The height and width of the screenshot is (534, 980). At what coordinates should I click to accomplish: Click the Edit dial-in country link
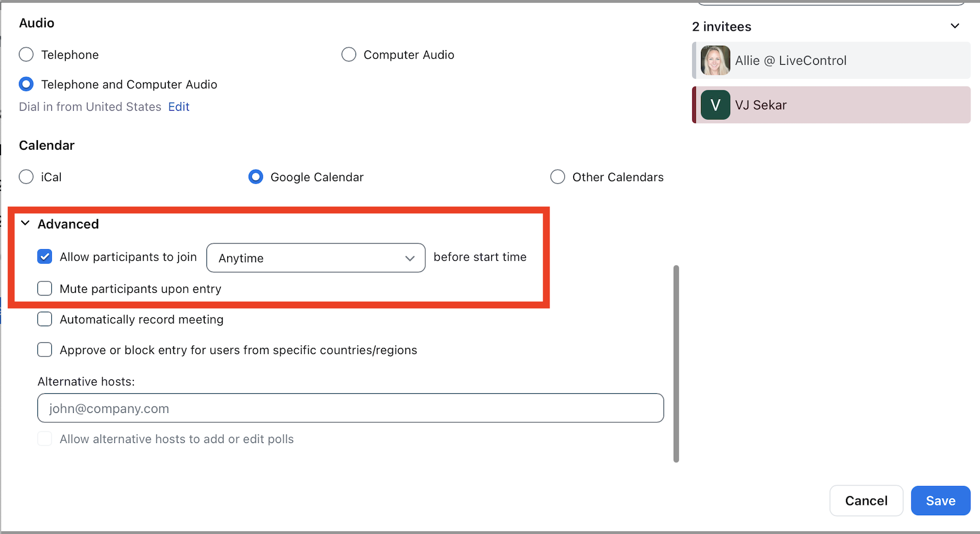point(179,107)
